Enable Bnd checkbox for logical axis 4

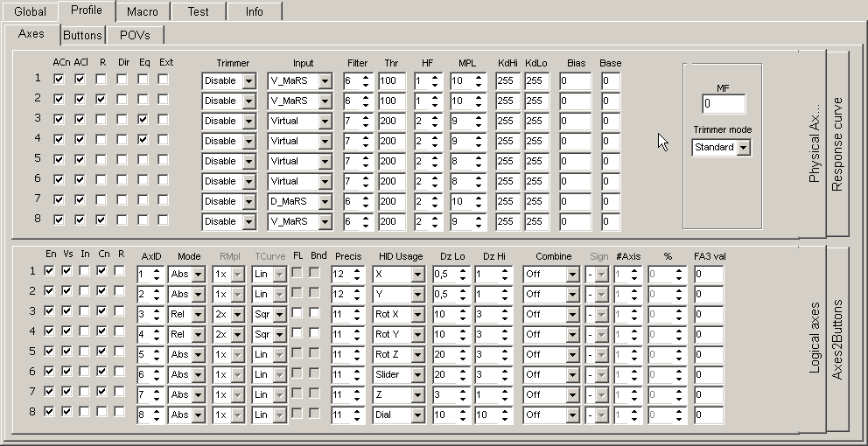point(314,332)
